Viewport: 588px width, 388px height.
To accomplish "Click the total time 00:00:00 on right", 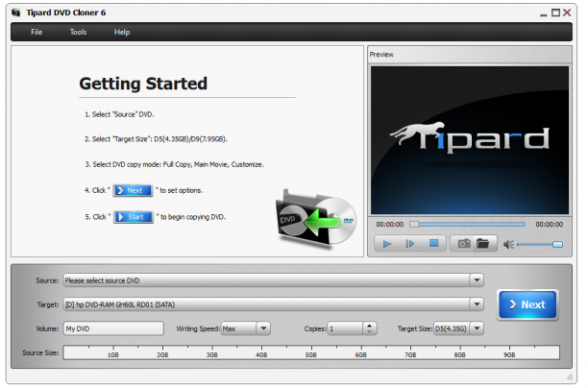I will tap(549, 224).
